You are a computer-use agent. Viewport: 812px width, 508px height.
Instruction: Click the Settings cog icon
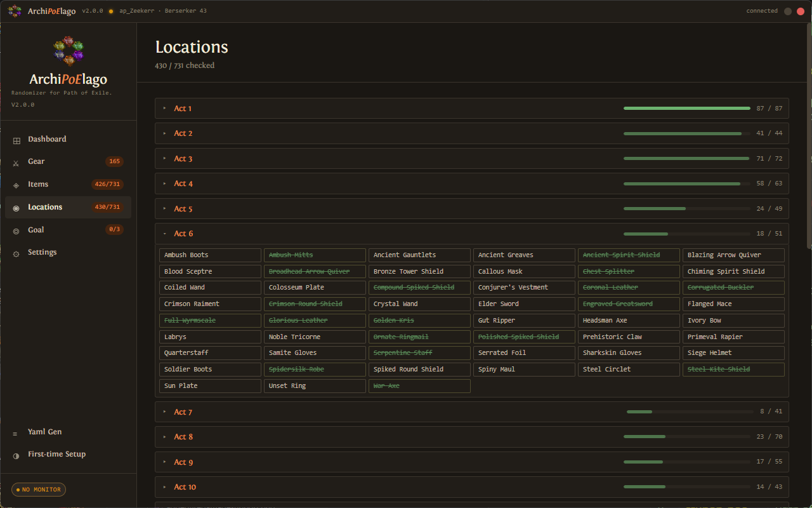pyautogui.click(x=16, y=253)
